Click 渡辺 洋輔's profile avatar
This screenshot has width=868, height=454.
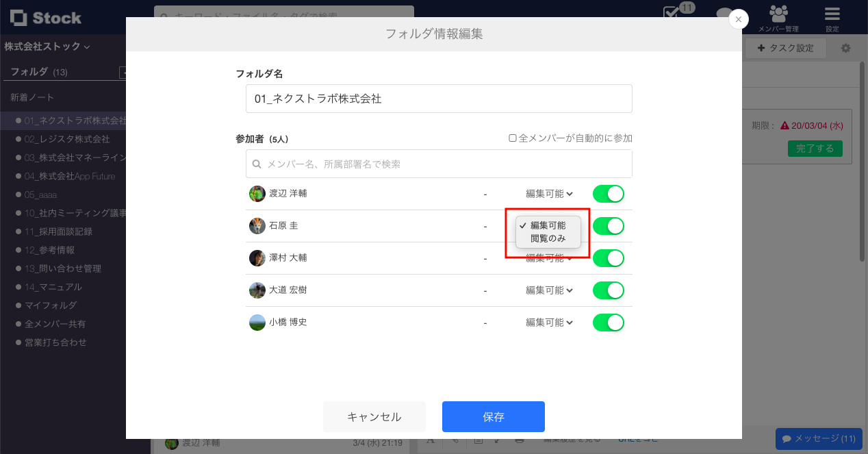click(257, 194)
